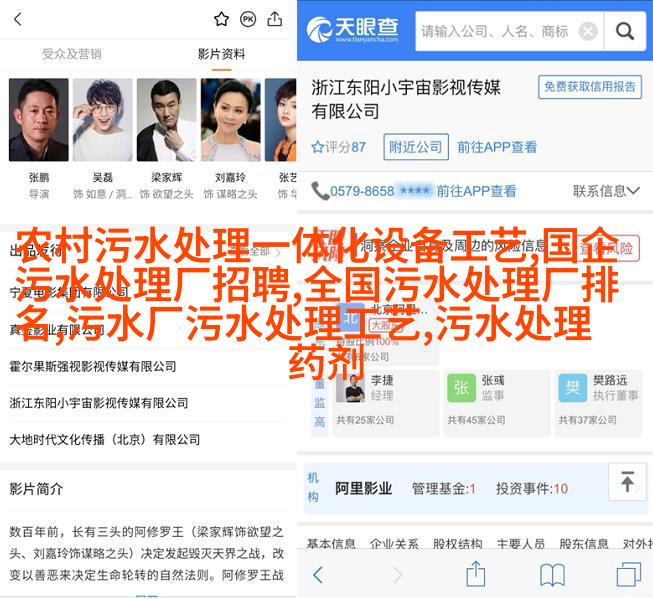Click the search magnifier icon
This screenshot has height=599, width=653.
point(625,31)
